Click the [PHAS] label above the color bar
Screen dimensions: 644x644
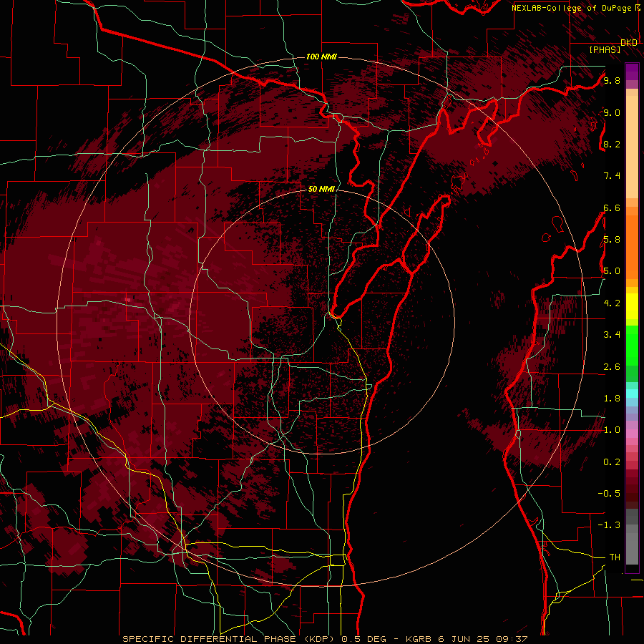pyautogui.click(x=605, y=49)
